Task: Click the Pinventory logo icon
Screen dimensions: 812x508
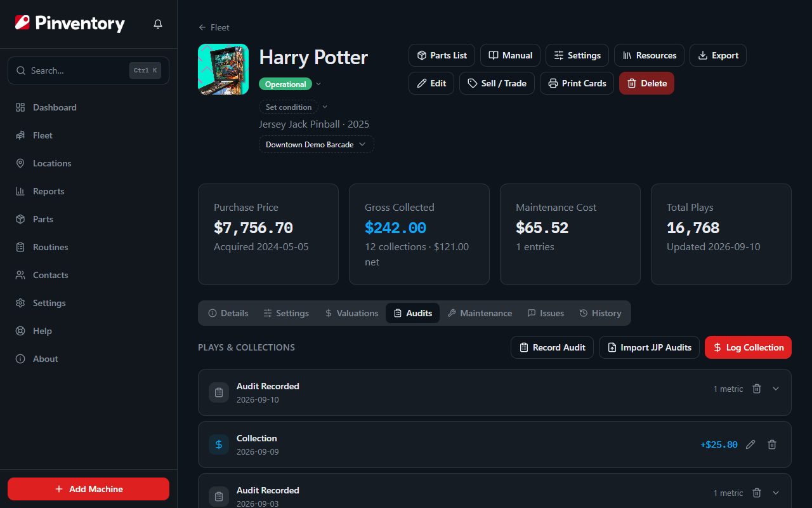Action: (x=22, y=23)
